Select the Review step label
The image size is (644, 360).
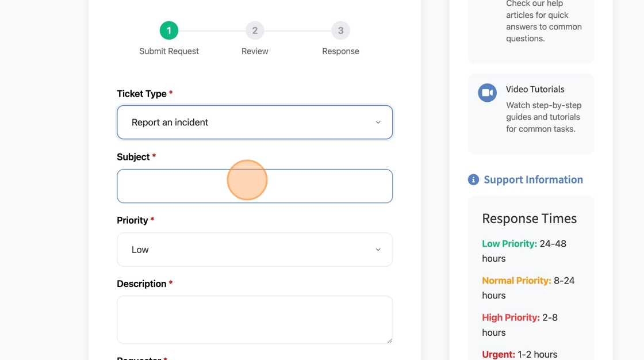pyautogui.click(x=255, y=51)
